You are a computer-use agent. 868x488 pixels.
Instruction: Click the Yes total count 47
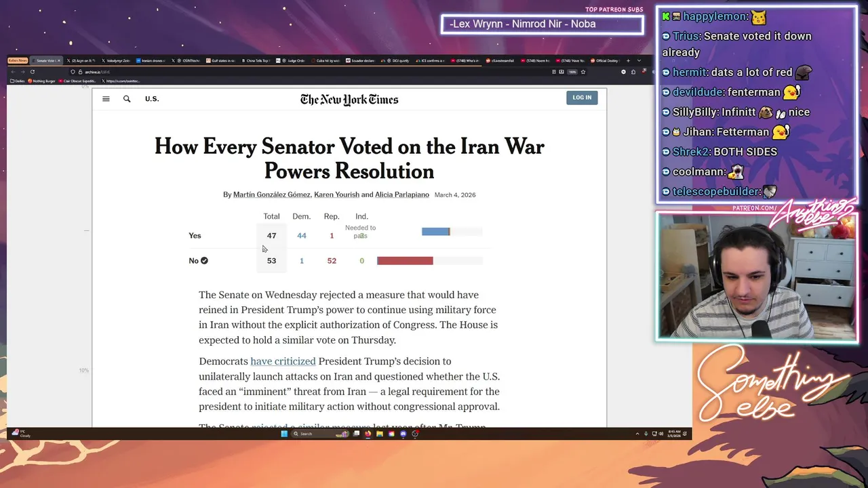pos(271,236)
